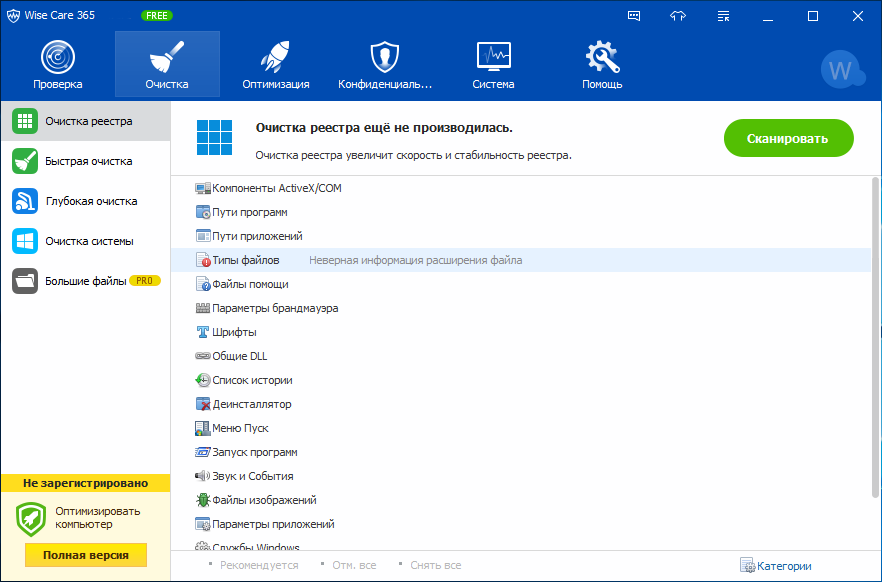Select the Оптимизация rocket icon
The image size is (882, 582).
coord(275,57)
